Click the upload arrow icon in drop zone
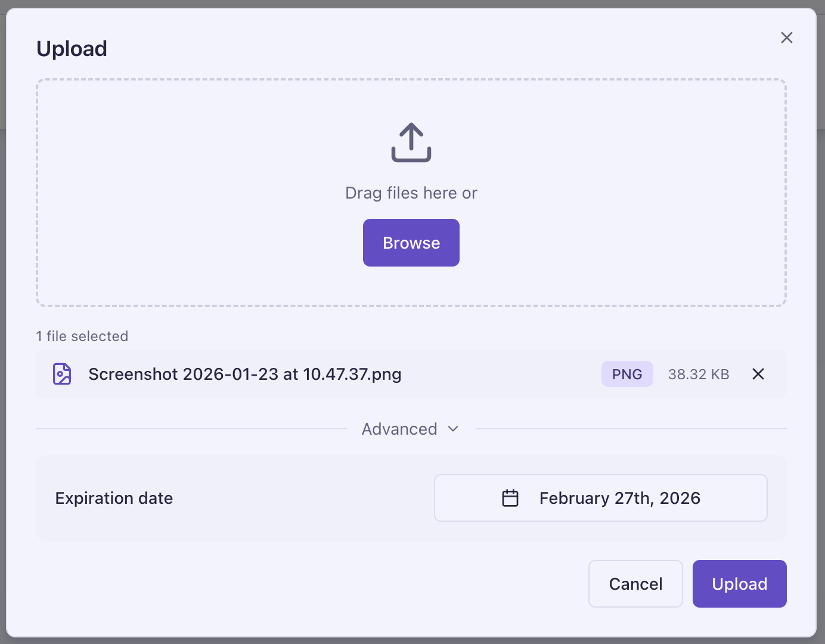The image size is (825, 644). [411, 143]
